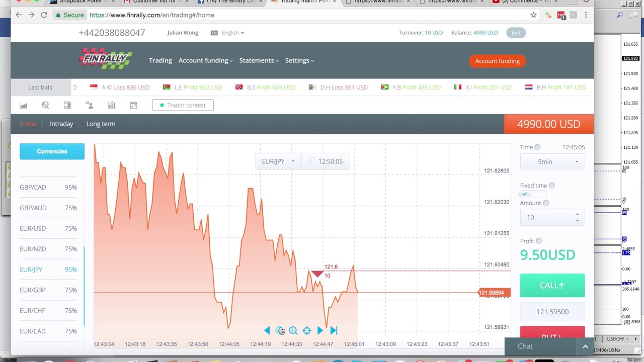Click the 12:50:05 expiry time button
The height and width of the screenshot is (362, 644).
coord(325,161)
